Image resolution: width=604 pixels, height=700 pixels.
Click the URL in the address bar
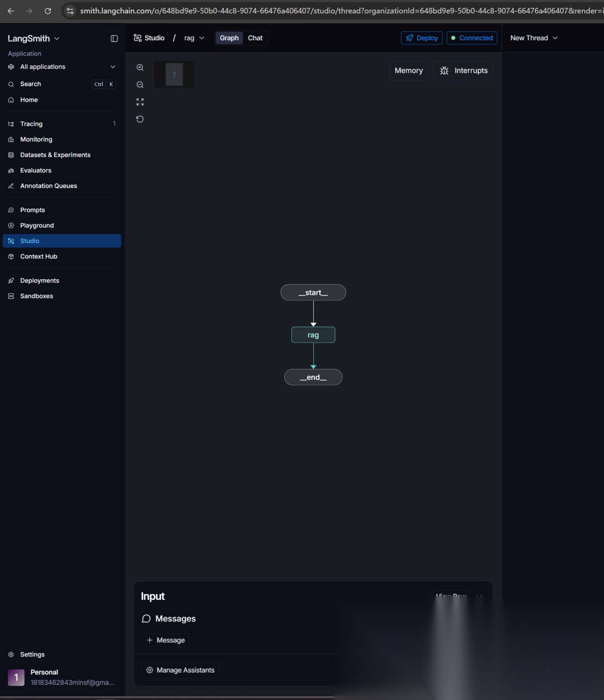click(341, 11)
